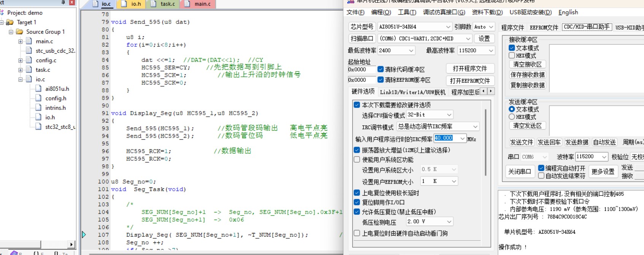Click the main.c file icon in project tree
Viewport: 644px width, 255px height.
[x=29, y=41]
